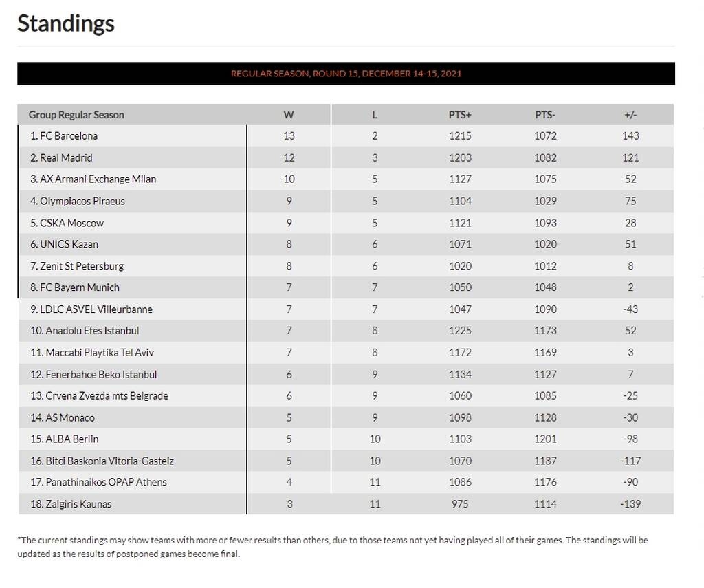Click the PTS- column header
Viewport: 704px width, 588px height.
tap(545, 115)
